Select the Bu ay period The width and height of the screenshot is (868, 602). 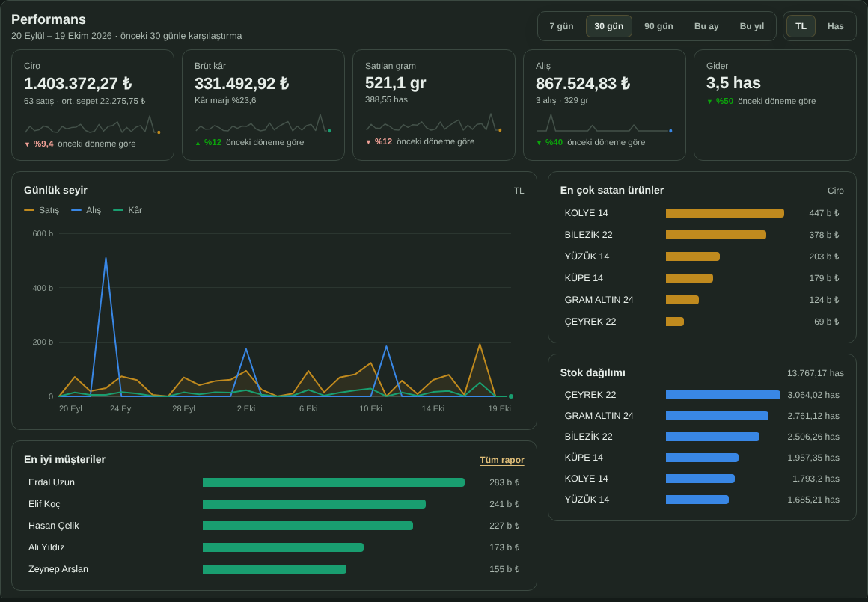point(706,26)
